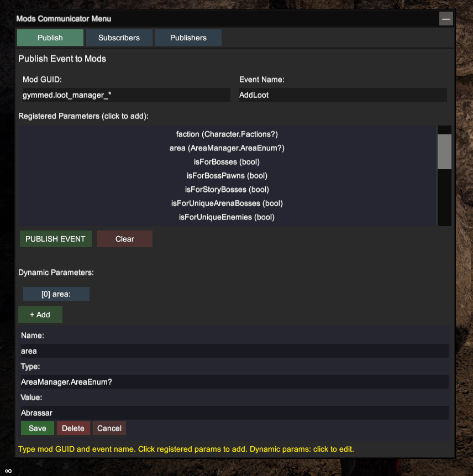Switch to the Publish tab
This screenshot has height=476, width=473.
click(x=50, y=38)
